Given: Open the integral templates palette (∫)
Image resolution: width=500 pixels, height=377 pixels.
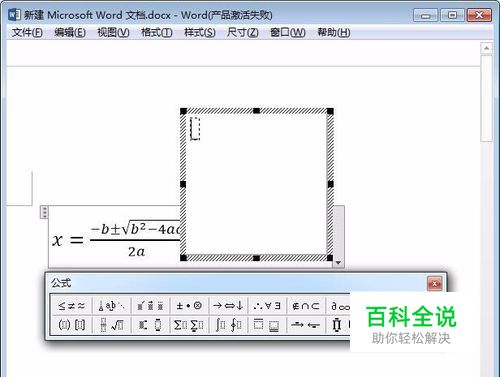Looking at the screenshot, I should (x=228, y=325).
